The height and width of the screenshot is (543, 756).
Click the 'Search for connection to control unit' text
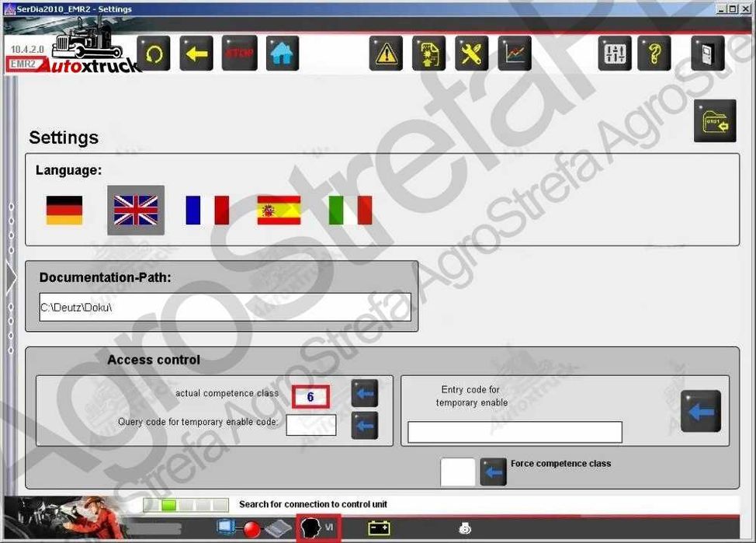313,504
